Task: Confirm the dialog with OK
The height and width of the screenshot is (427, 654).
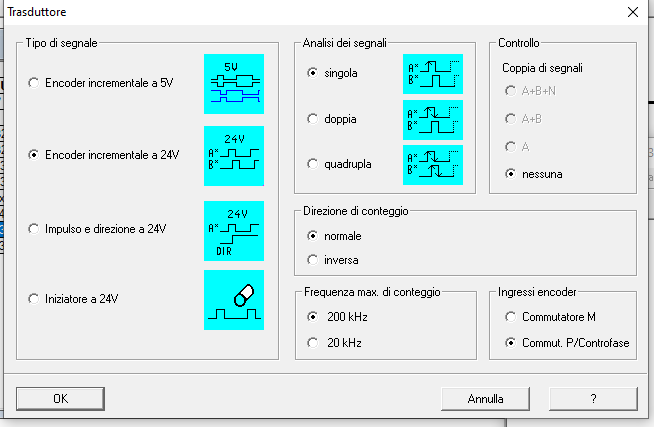Action: point(60,399)
